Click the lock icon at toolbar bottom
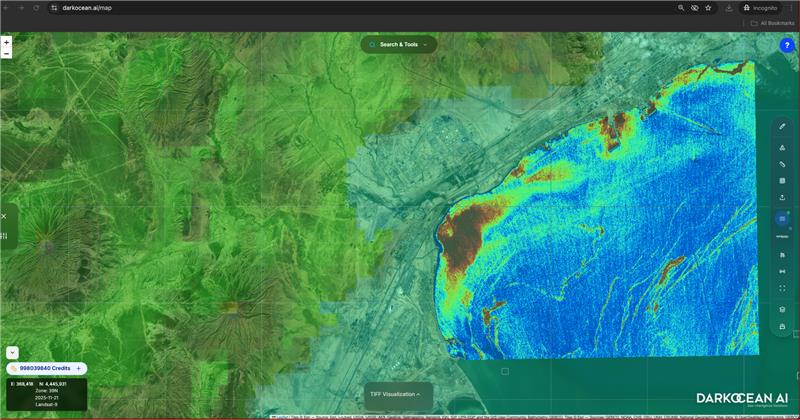The height and width of the screenshot is (420, 800). point(782,327)
